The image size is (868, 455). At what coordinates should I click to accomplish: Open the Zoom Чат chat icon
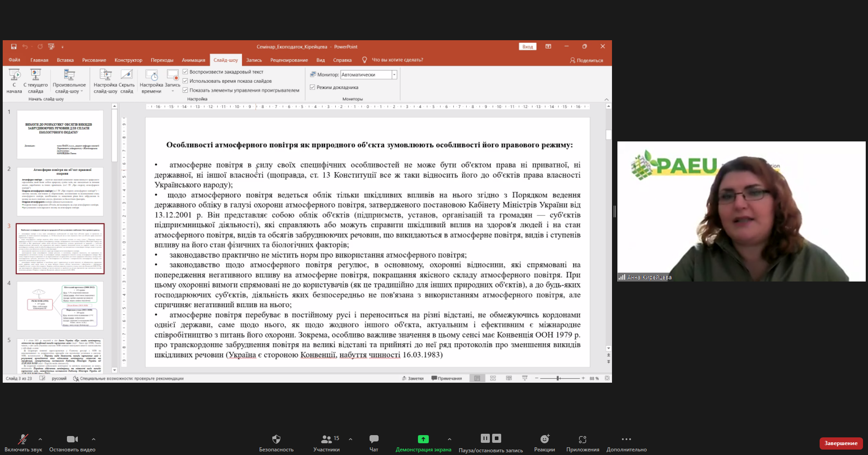point(374,439)
